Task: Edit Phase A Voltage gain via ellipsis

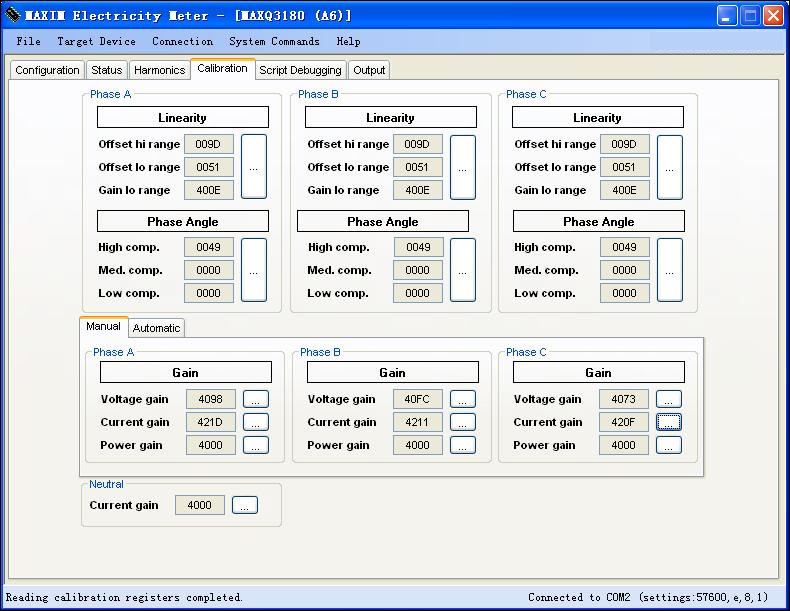Action: 256,400
